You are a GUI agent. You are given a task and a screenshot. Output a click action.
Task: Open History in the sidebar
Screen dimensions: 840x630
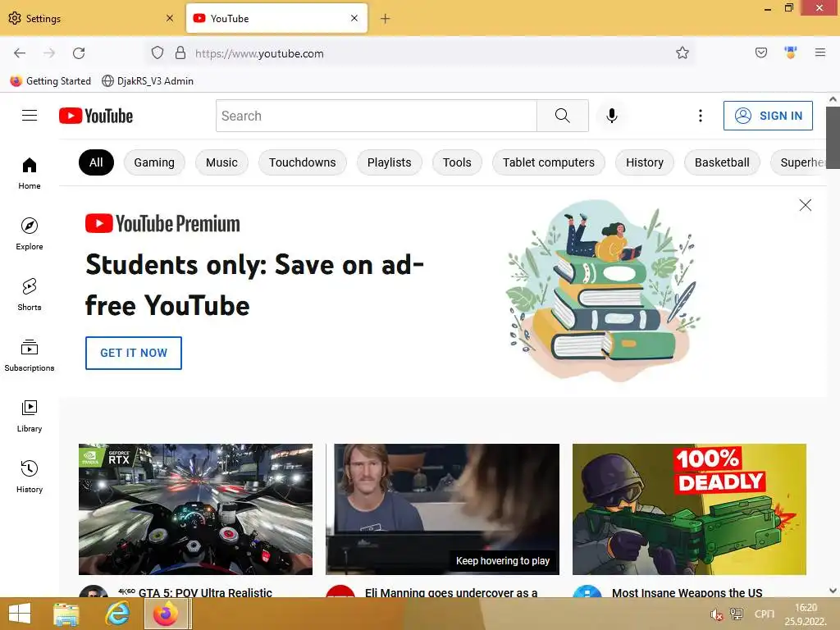coord(30,477)
